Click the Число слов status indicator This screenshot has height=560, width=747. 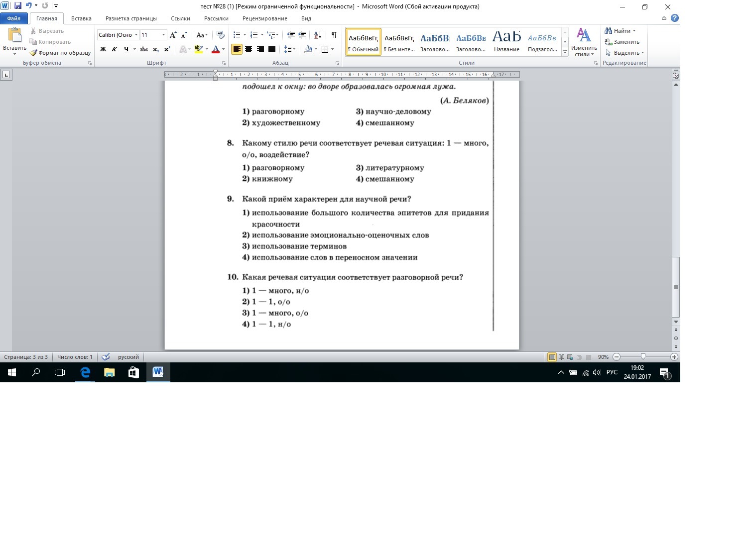(x=75, y=357)
